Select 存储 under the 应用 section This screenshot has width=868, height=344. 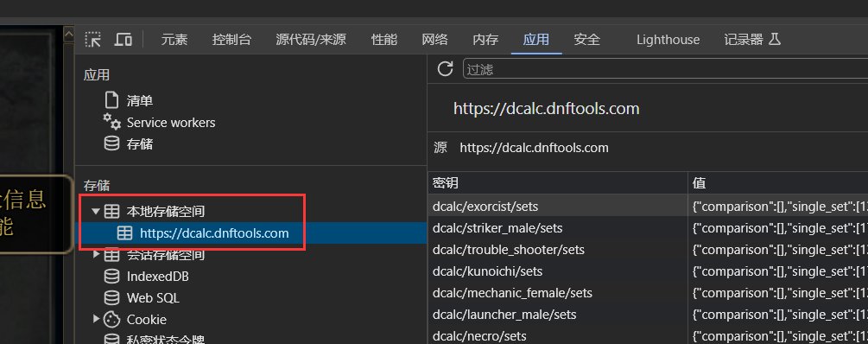tap(140, 144)
